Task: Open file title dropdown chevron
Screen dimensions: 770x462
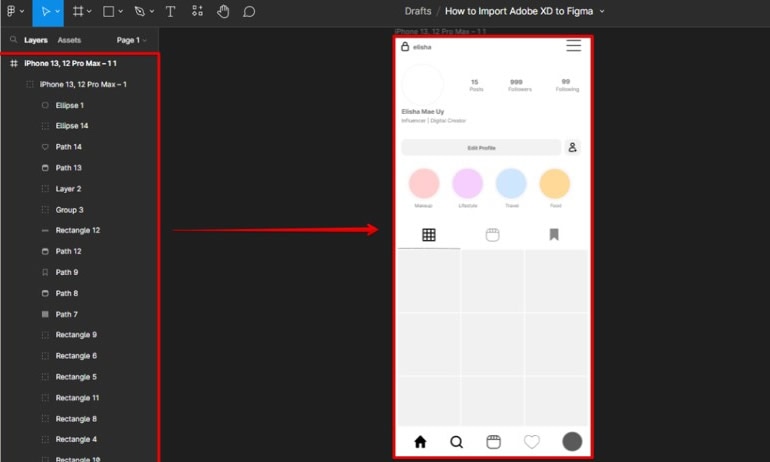Action: [602, 11]
